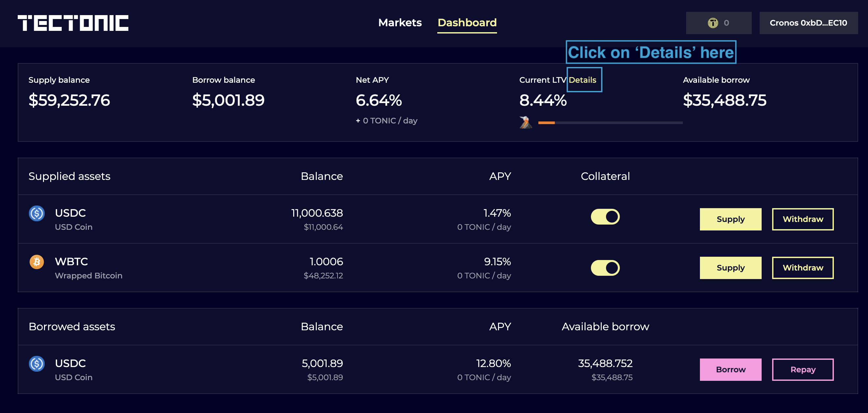This screenshot has height=413, width=868.
Task: Click the 'Available borrow' column header in Borrowed assets
Action: pos(605,326)
